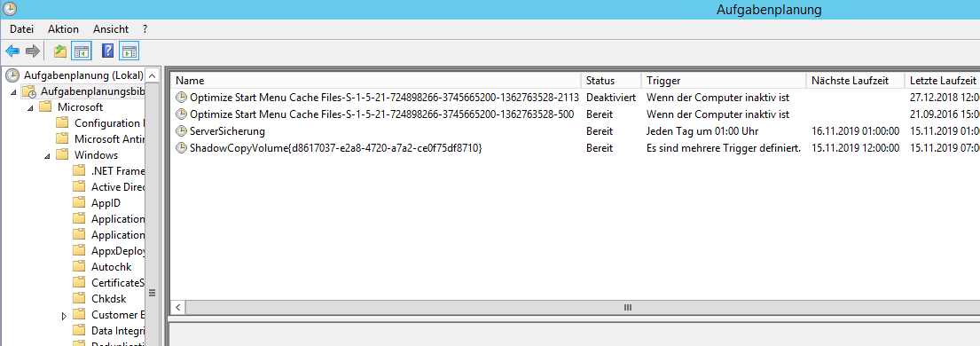Click 'Es sind mehrere Trigger definiert.' cell
This screenshot has width=980, height=346.
(x=724, y=148)
